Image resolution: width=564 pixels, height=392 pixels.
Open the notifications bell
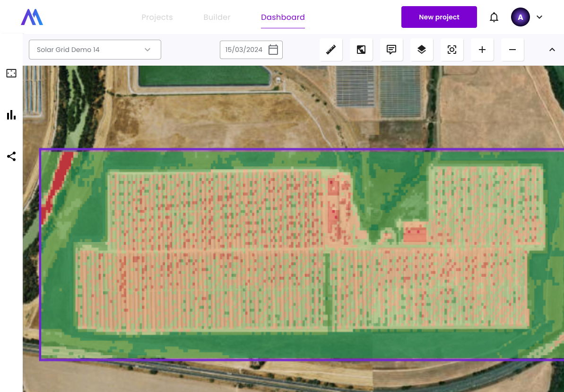pos(494,17)
